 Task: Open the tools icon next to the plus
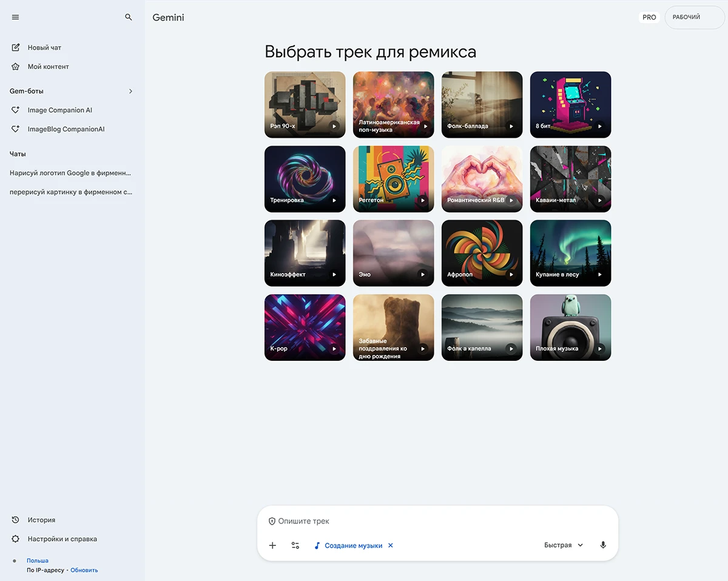(x=295, y=545)
